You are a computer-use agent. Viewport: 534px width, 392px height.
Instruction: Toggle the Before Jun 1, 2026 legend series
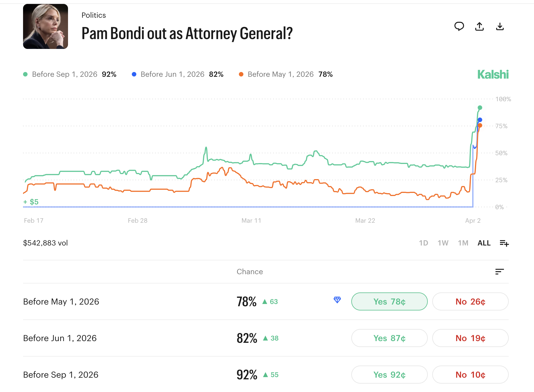[172, 74]
